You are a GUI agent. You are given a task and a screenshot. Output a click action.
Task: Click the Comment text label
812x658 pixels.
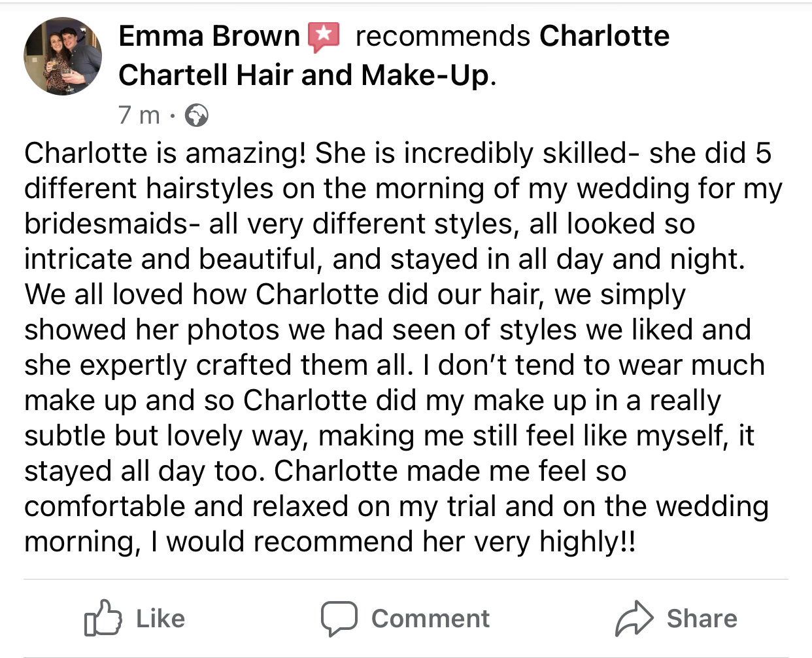pos(430,619)
